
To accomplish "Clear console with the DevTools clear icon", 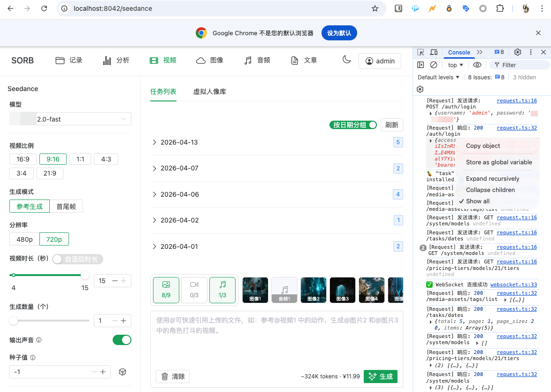I will 434,65.
